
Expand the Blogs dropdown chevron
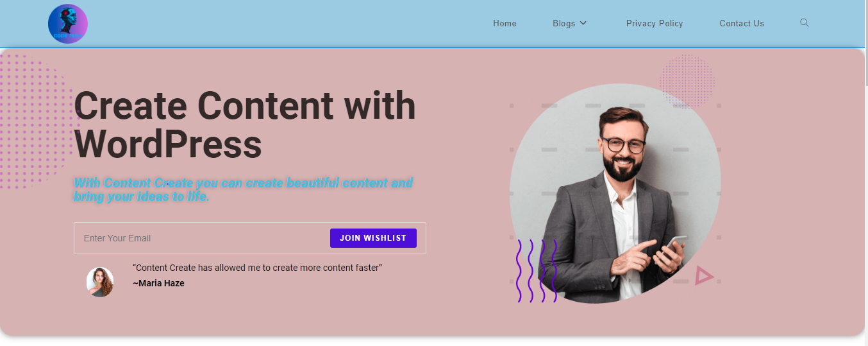pyautogui.click(x=583, y=23)
